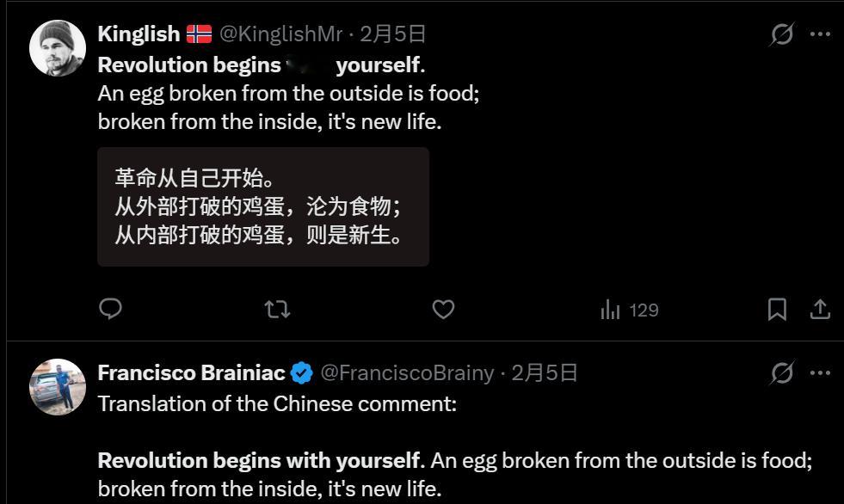Open more options on Francisco Brainiac's tweet
Image resolution: width=844 pixels, height=504 pixels.
(820, 372)
